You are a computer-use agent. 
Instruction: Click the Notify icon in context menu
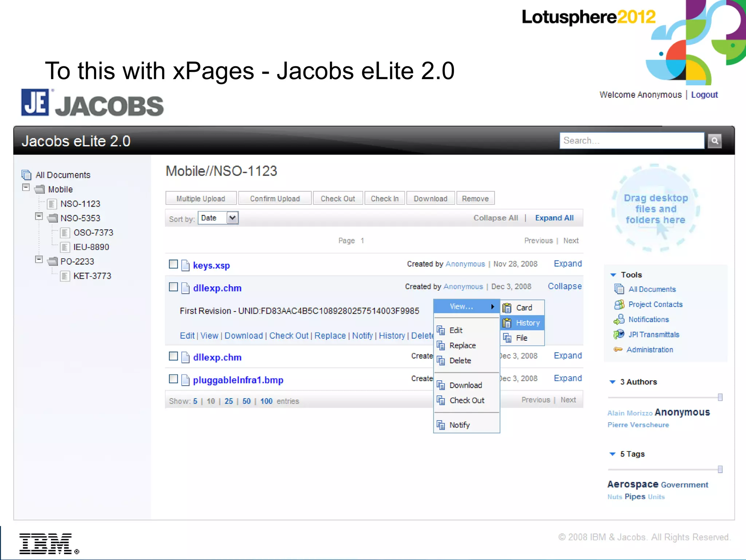pyautogui.click(x=441, y=425)
